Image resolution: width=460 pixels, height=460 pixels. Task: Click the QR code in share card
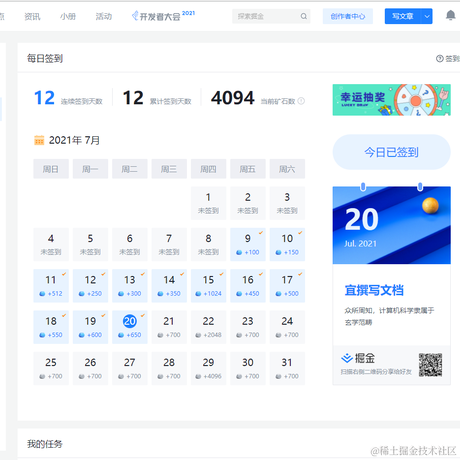(430, 365)
